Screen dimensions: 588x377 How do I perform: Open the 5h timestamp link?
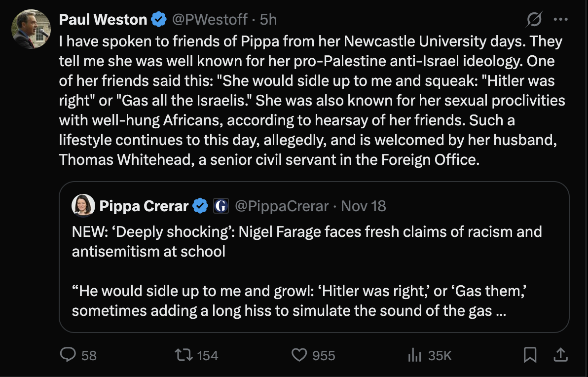point(268,20)
